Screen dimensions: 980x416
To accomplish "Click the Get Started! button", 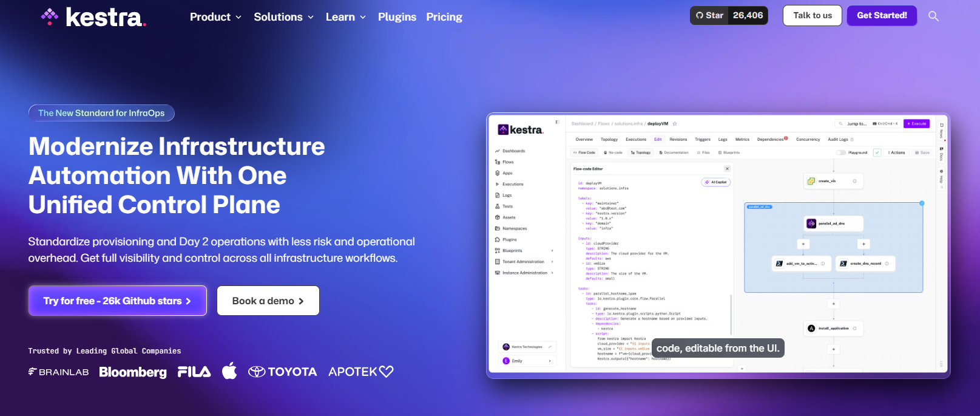I will pyautogui.click(x=882, y=15).
